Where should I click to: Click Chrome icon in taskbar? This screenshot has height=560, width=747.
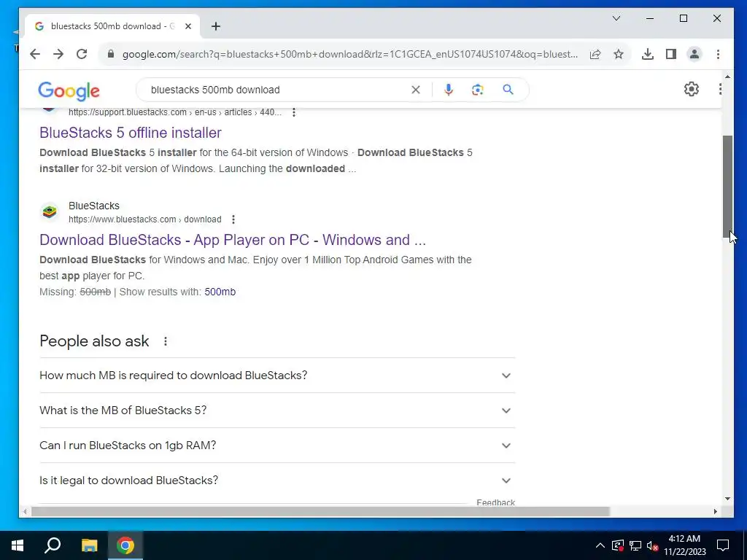[125, 545]
